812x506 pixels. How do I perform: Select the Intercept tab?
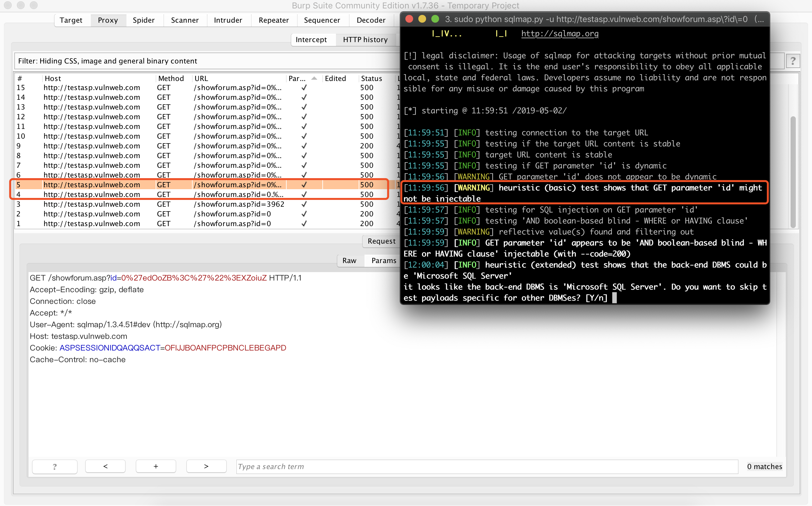click(312, 40)
